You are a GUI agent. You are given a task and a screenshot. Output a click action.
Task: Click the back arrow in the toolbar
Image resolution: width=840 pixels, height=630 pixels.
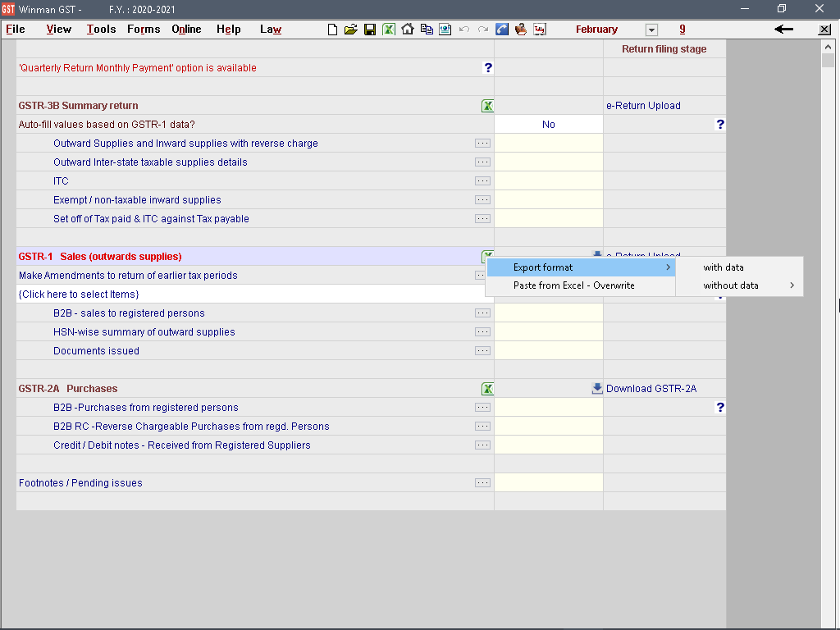783,30
